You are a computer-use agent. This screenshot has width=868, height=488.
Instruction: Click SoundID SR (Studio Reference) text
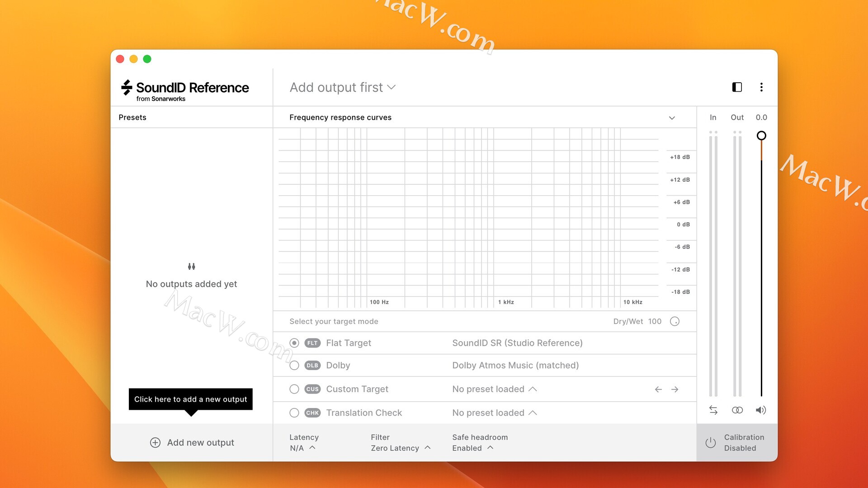pyautogui.click(x=517, y=343)
